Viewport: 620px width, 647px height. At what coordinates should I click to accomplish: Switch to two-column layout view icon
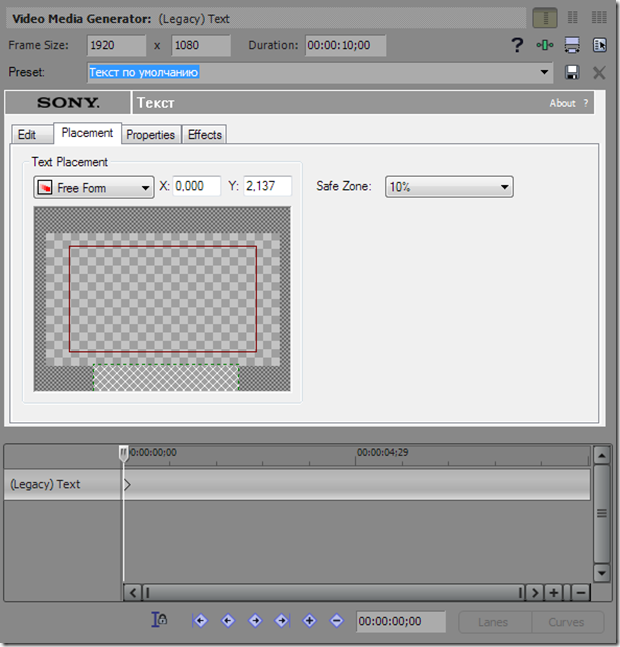pyautogui.click(x=573, y=17)
